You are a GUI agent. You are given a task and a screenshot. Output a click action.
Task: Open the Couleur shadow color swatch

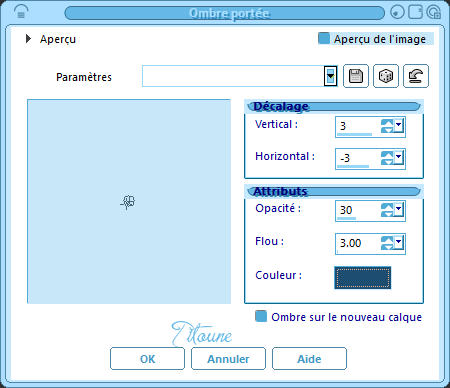click(363, 277)
